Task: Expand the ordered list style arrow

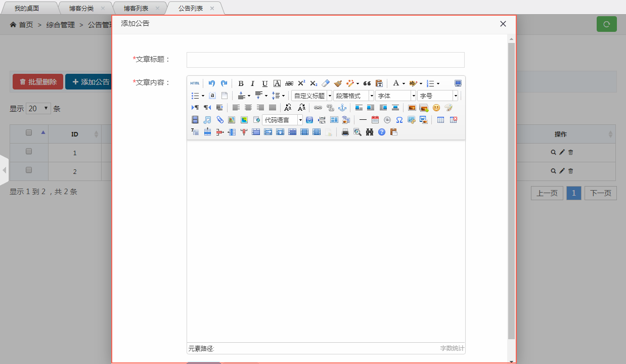Action: tap(438, 83)
